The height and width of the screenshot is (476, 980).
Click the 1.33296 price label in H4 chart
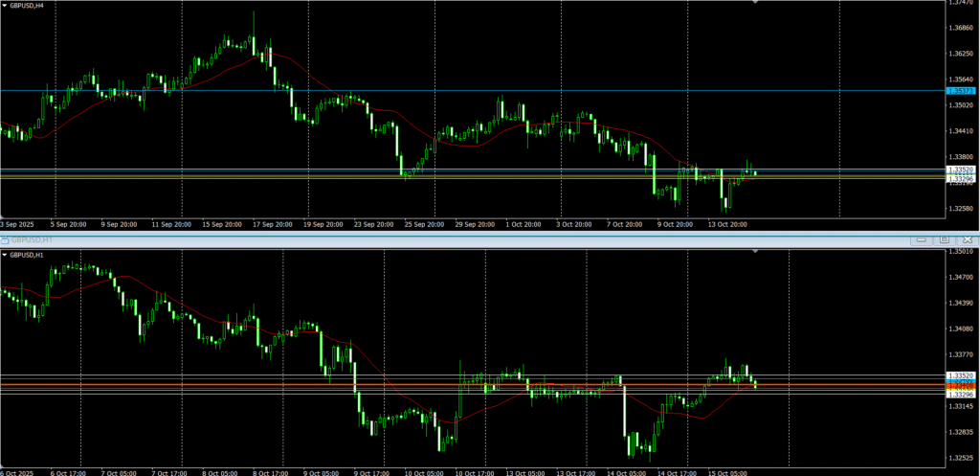click(x=961, y=179)
